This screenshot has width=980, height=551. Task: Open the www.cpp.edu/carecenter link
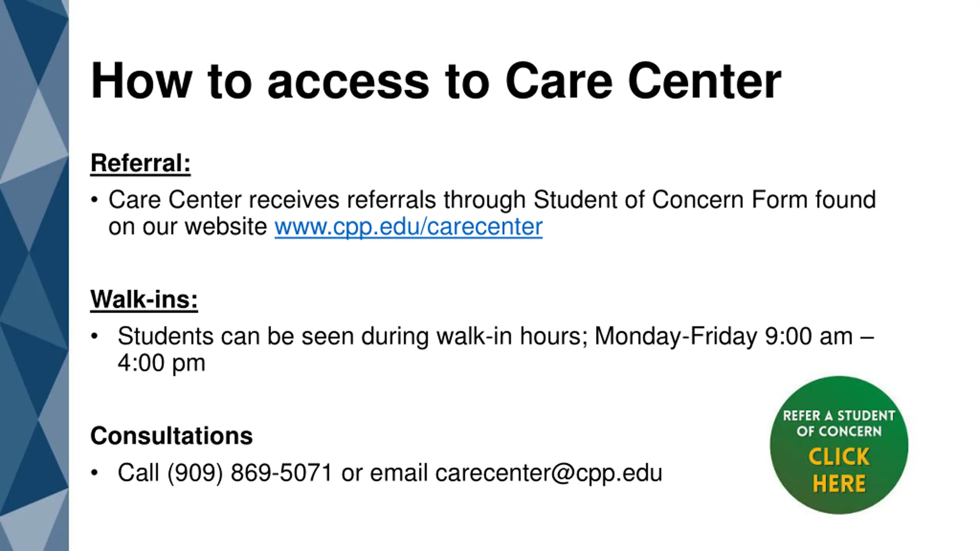(x=408, y=227)
